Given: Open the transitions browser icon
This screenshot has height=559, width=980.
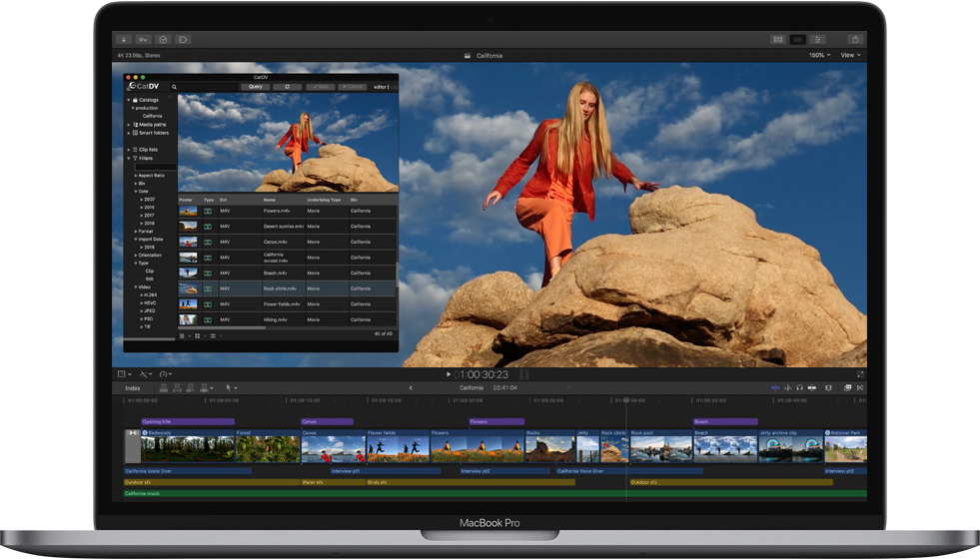Looking at the screenshot, I should (x=860, y=388).
